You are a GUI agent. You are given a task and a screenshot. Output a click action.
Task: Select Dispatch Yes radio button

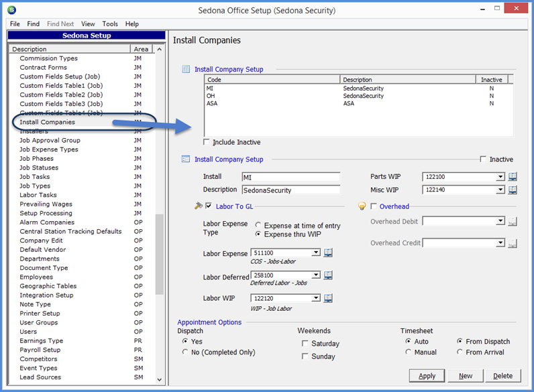tap(185, 341)
